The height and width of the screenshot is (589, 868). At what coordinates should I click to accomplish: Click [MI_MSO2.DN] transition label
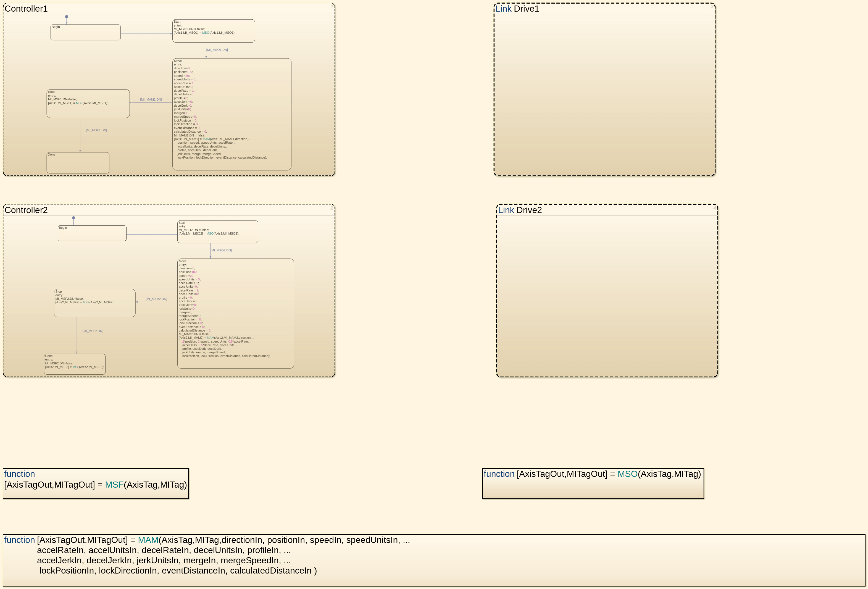click(221, 251)
